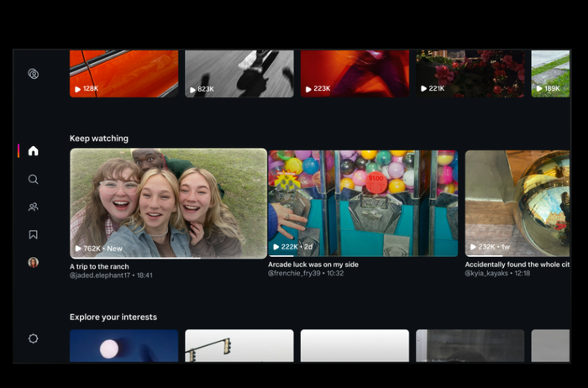Screen dimensions: 588x388
Task: Open the Home icon in the sidebar
Action: click(x=34, y=150)
